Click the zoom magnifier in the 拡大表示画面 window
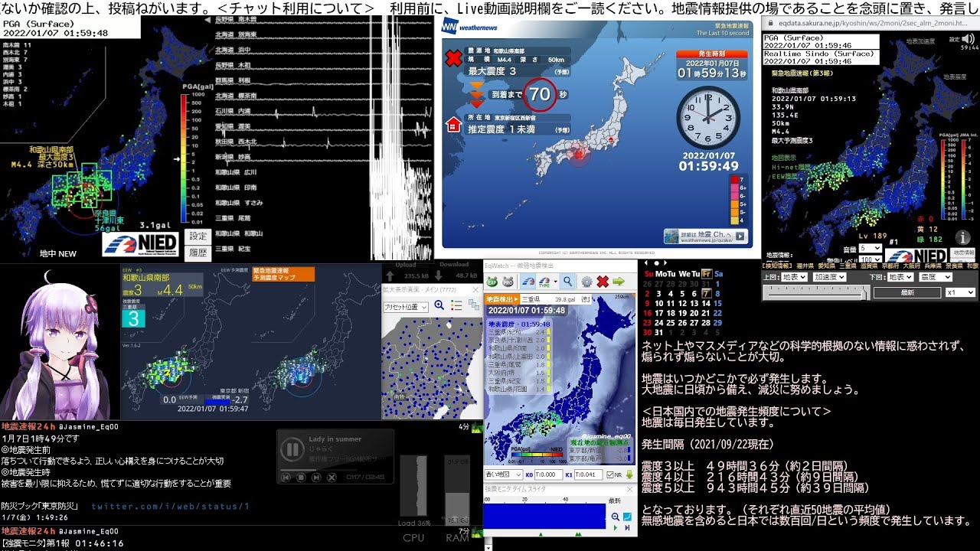This screenshot has width=980, height=551. click(x=439, y=305)
